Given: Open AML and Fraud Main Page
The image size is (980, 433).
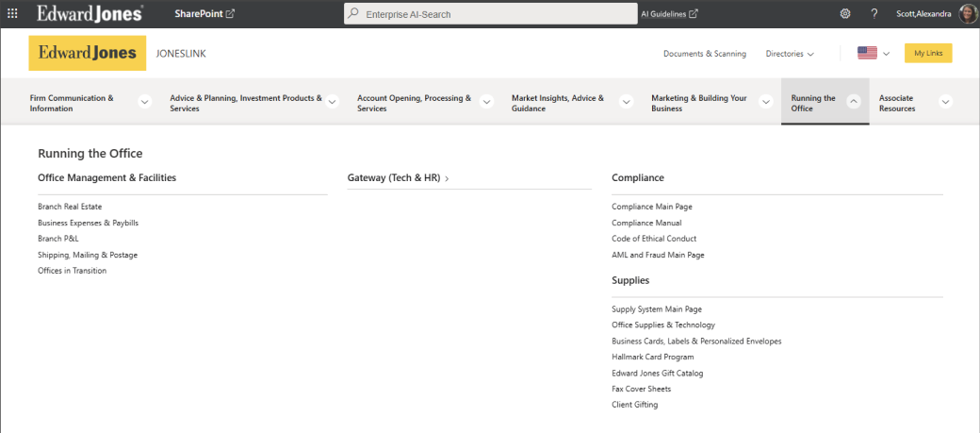Looking at the screenshot, I should (658, 255).
